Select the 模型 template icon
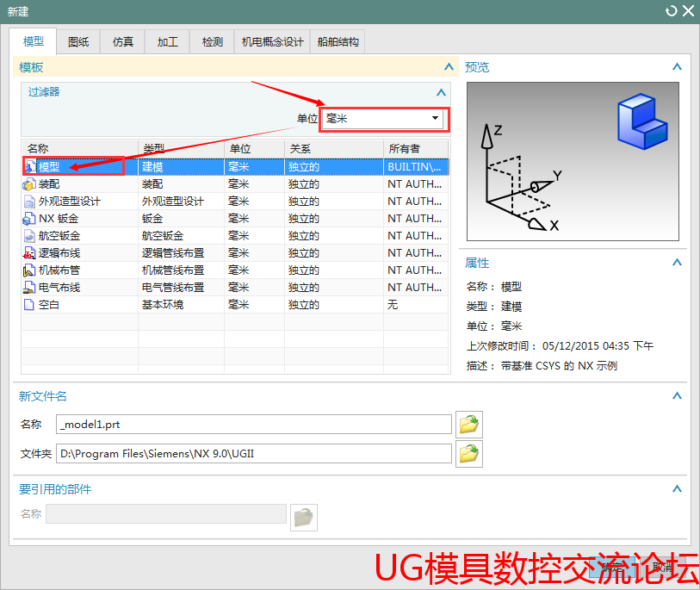The width and height of the screenshot is (700, 590). tap(30, 166)
